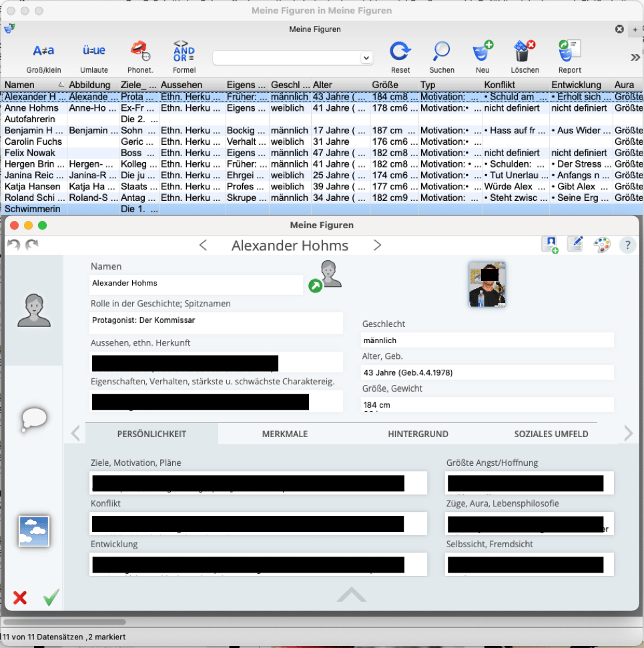This screenshot has width=644, height=648.
Task: Open the HINTERGRUND tab
Action: click(418, 434)
